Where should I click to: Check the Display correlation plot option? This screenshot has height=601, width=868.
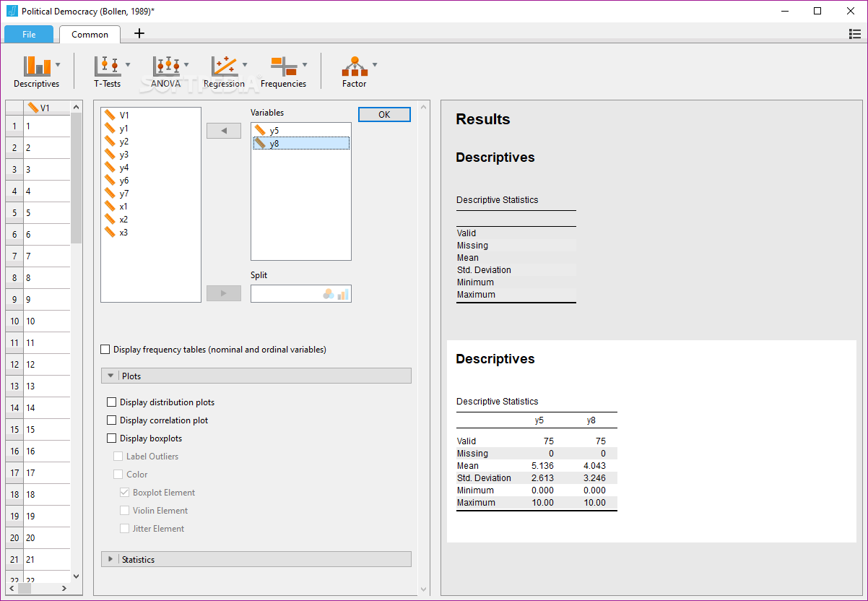pyautogui.click(x=112, y=420)
